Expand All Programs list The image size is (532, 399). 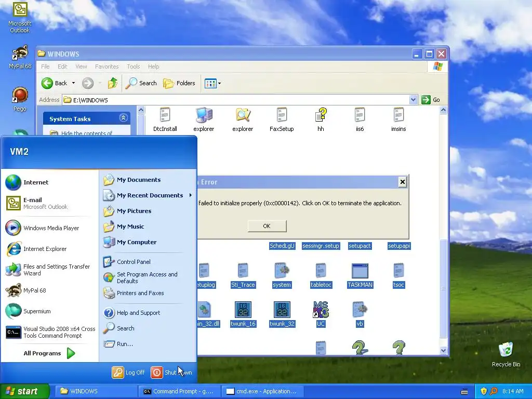49,353
